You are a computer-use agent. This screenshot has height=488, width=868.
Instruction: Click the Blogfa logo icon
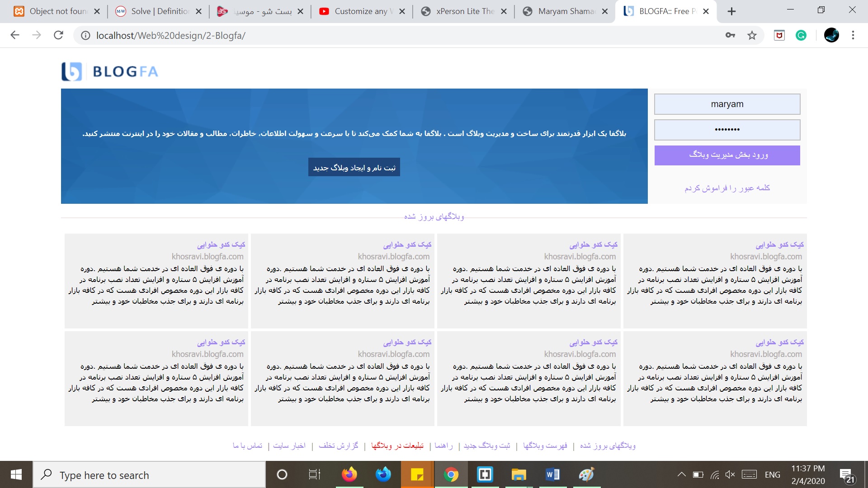[x=72, y=71]
